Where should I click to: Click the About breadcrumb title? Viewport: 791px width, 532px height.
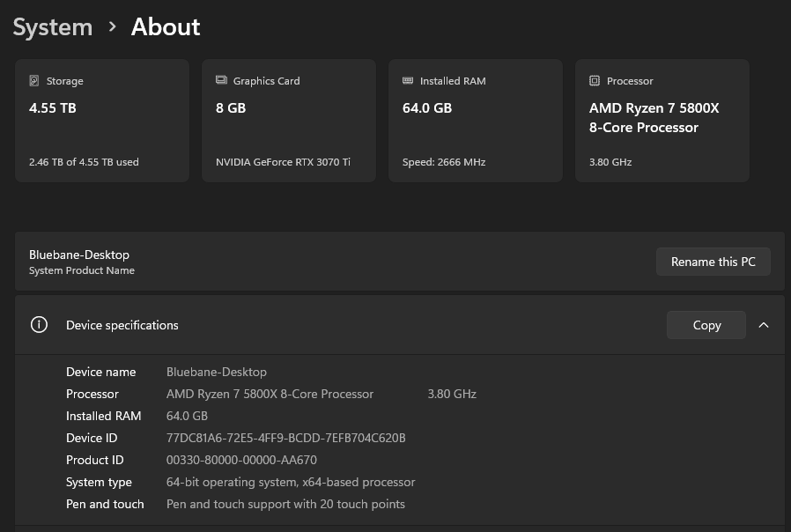(x=166, y=27)
